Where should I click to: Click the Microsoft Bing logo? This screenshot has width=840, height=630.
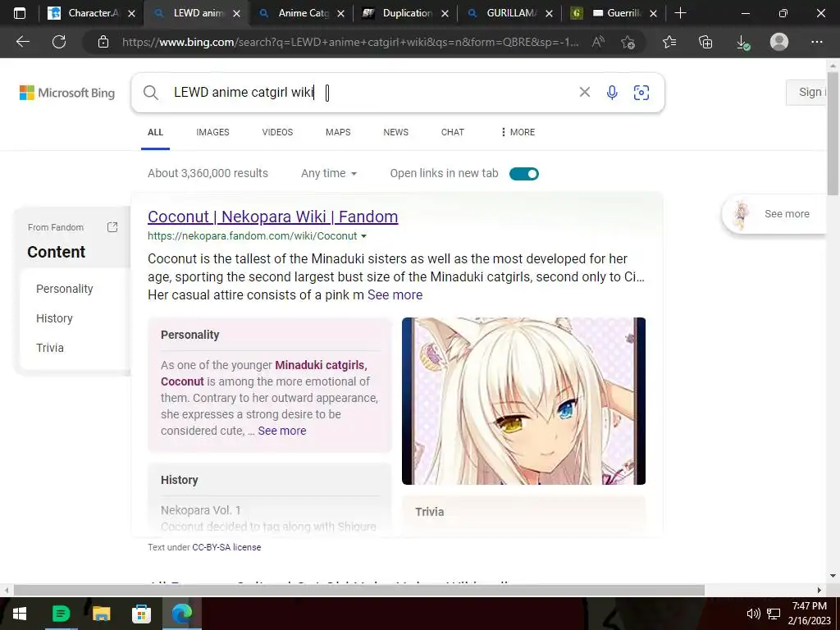67,93
